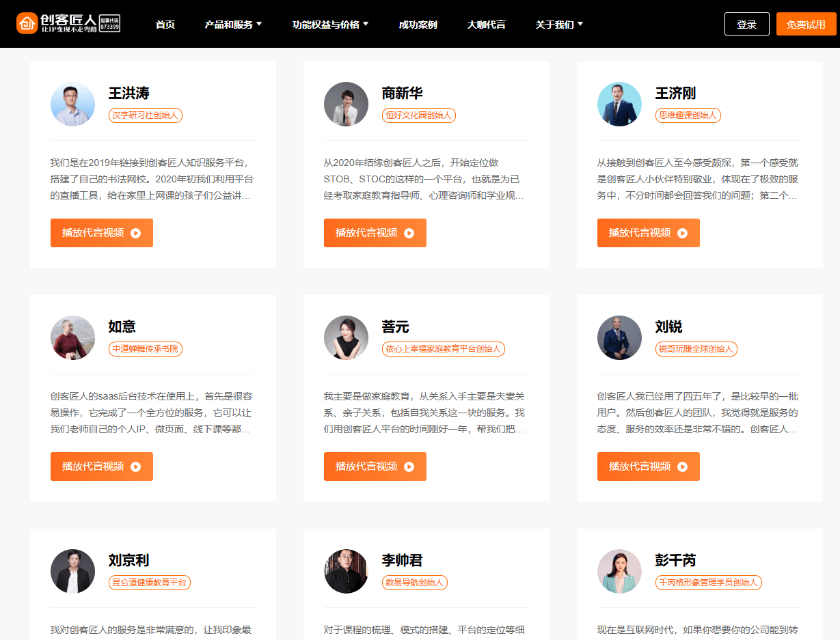Click the name 刘京利
840x640 pixels.
(128, 561)
